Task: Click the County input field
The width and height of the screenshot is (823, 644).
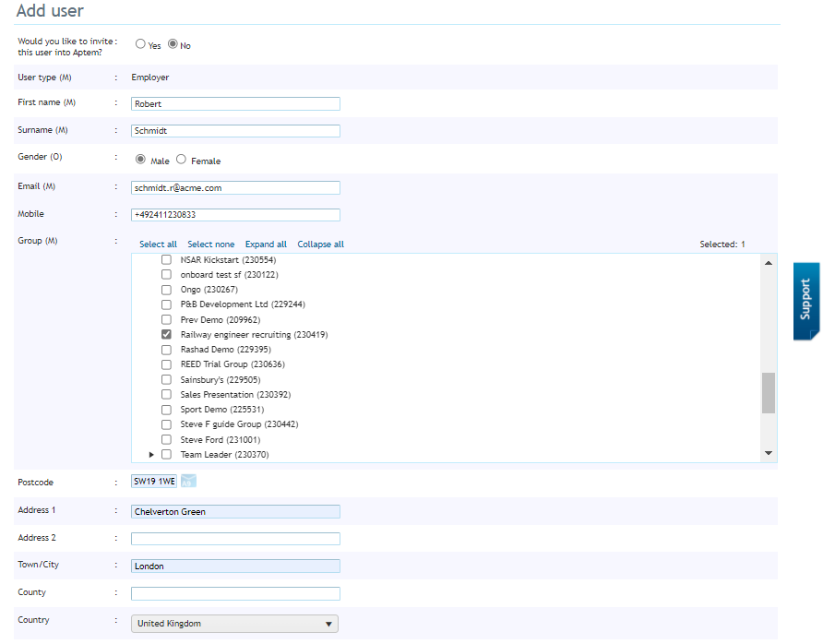Action: (234, 593)
